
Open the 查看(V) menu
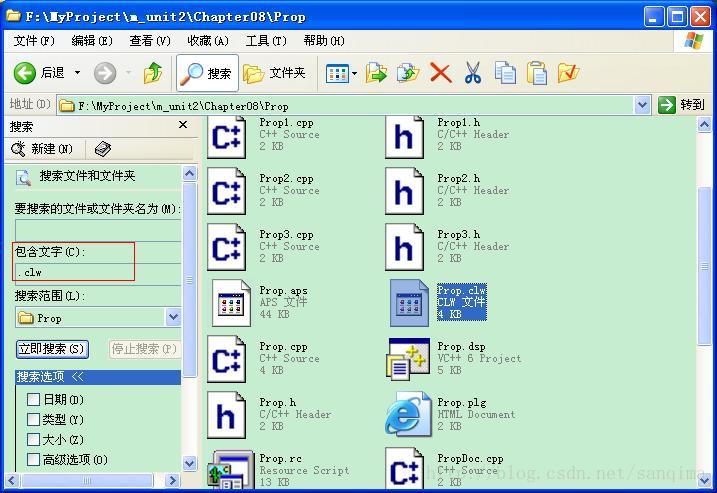click(x=150, y=41)
